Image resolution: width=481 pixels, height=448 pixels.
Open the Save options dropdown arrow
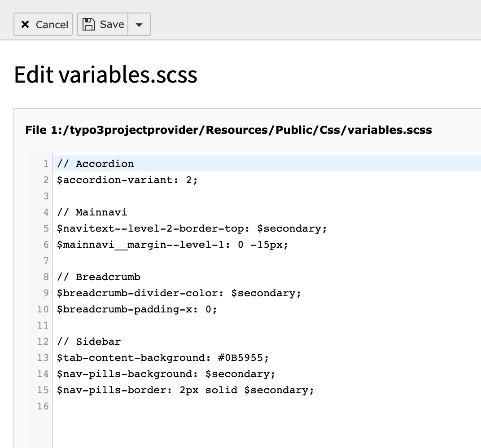coord(139,25)
